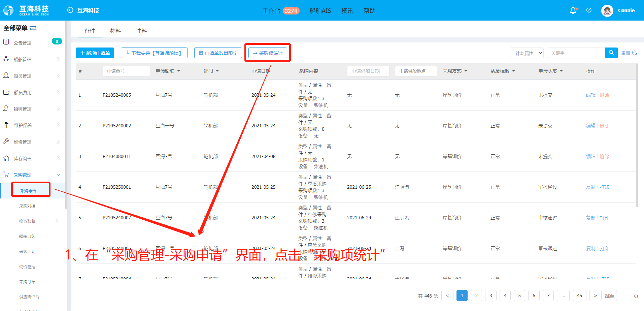Go to page 2
The image size is (644, 311).
coord(476,296)
